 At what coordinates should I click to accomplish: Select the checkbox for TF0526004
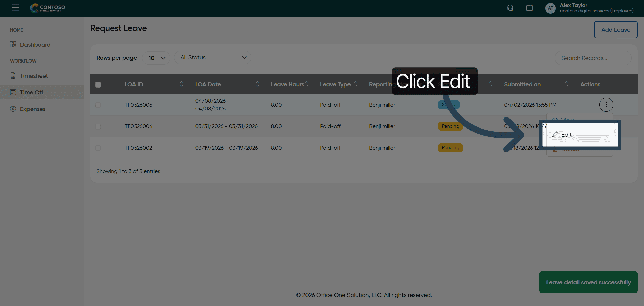tap(98, 126)
